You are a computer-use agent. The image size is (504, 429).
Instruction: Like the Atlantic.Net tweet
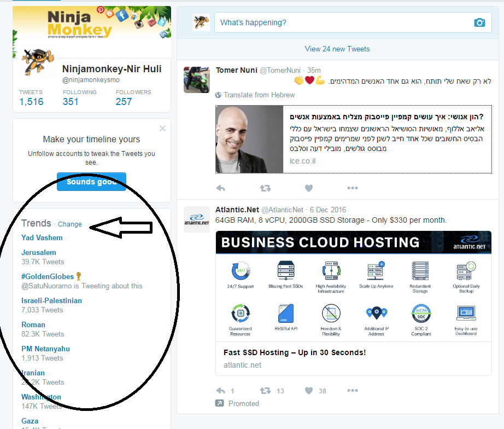[x=309, y=391]
